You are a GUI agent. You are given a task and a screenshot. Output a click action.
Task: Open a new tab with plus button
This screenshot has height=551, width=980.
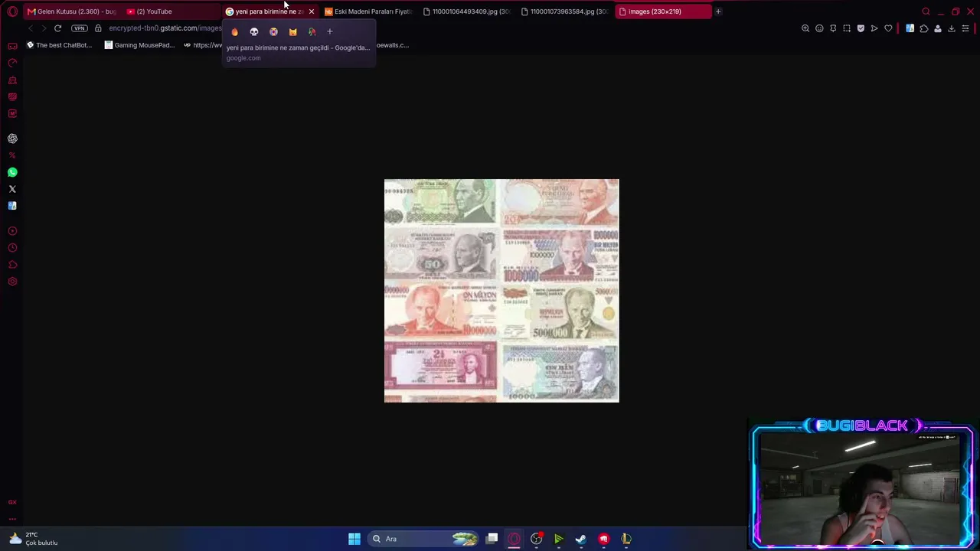[718, 11]
